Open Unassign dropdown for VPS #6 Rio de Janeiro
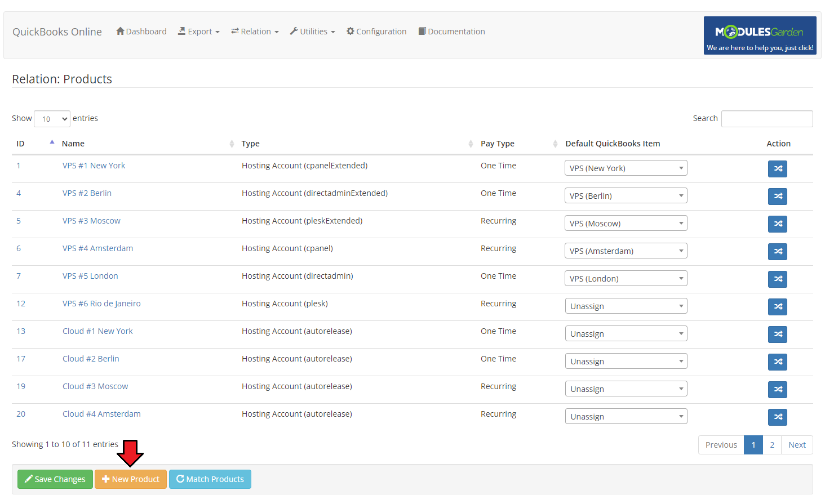825x504 pixels. coord(626,306)
